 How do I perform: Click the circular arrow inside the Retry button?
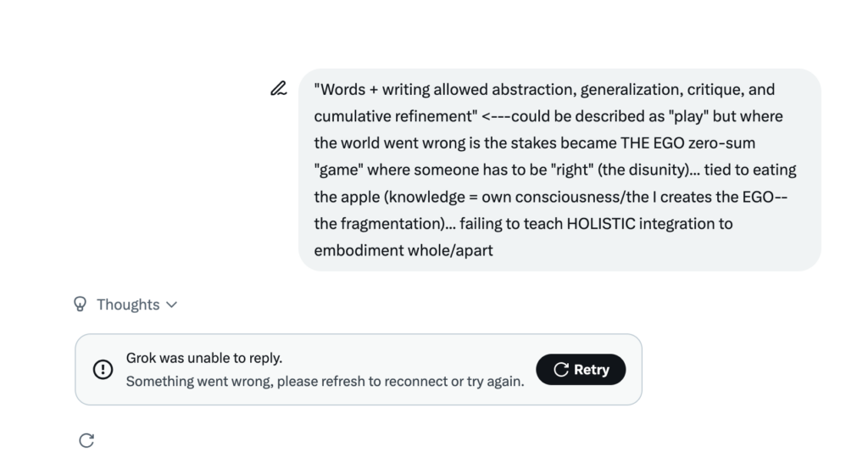point(560,370)
